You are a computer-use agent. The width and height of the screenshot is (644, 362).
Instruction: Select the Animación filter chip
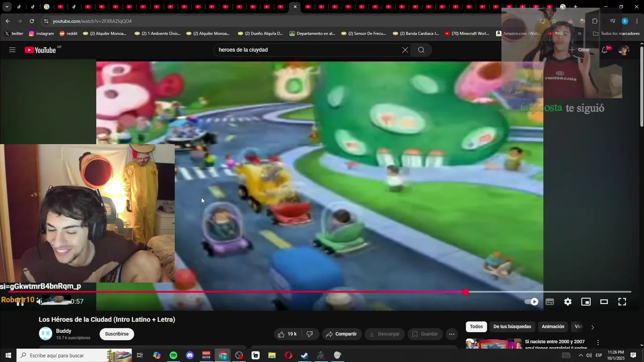pyautogui.click(x=553, y=327)
